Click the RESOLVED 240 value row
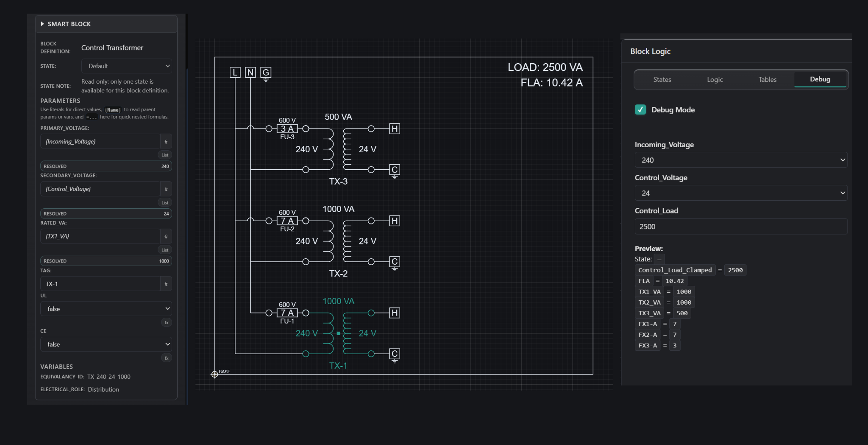Screen dimensions: 868x445 pyautogui.click(x=106, y=166)
